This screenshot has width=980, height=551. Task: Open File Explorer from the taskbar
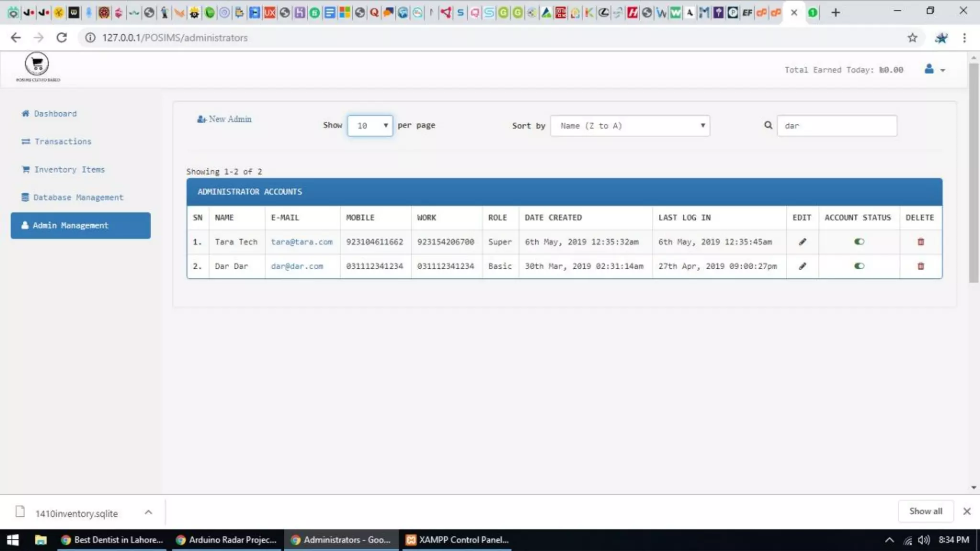pyautogui.click(x=41, y=540)
